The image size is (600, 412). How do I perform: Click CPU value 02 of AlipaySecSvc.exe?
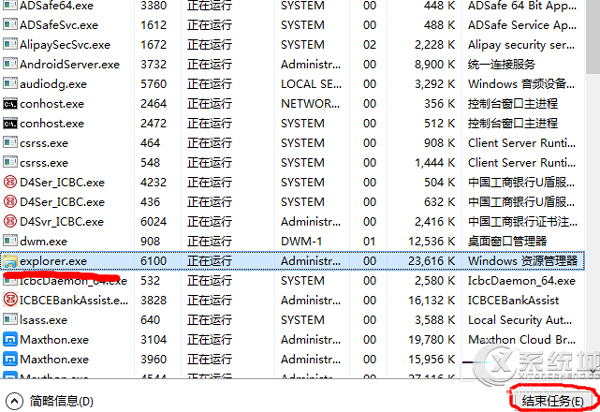tap(370, 45)
